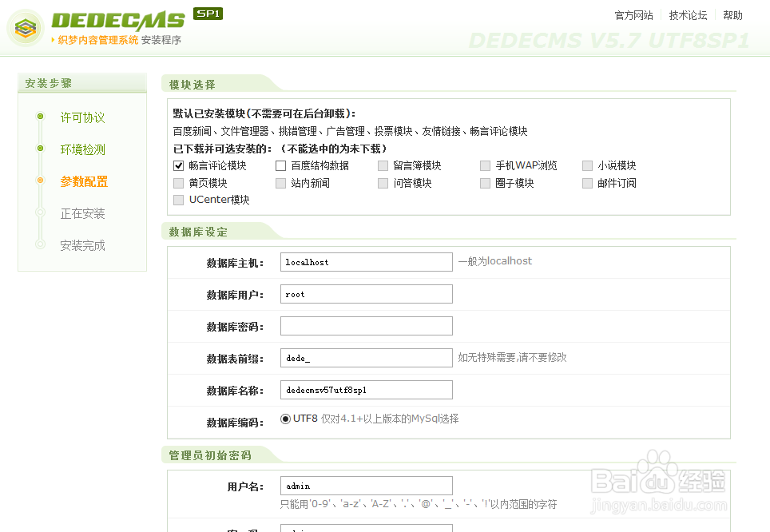Image resolution: width=770 pixels, height=532 pixels.
Task: Toggle the 手机WAP浏览 checkbox
Action: pos(485,166)
